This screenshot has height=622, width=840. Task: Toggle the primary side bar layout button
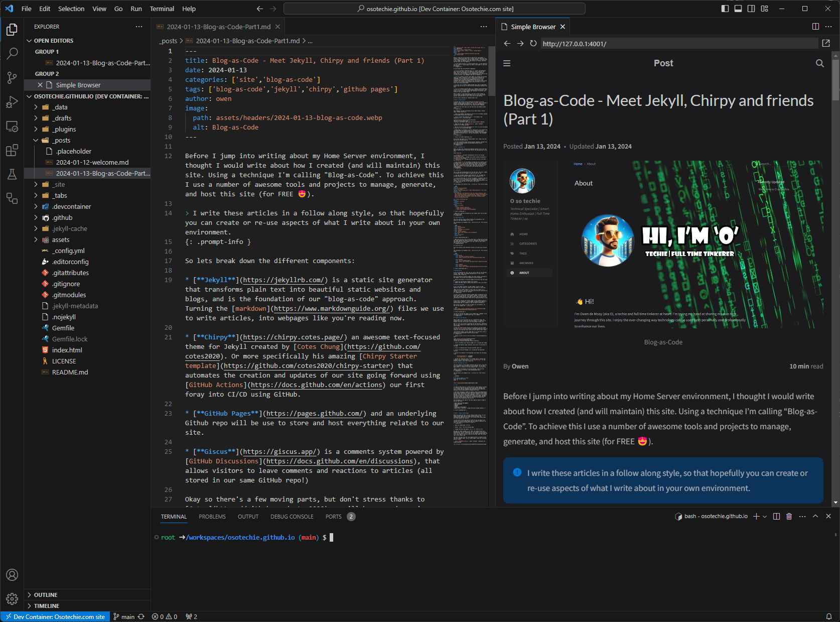click(x=725, y=9)
